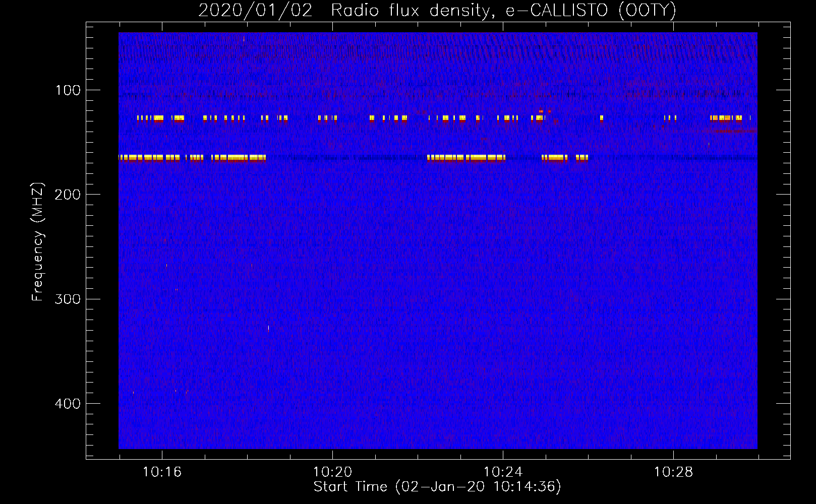816x504 pixels.
Task: Click the 10:24 time tick label
Action: pos(503,472)
